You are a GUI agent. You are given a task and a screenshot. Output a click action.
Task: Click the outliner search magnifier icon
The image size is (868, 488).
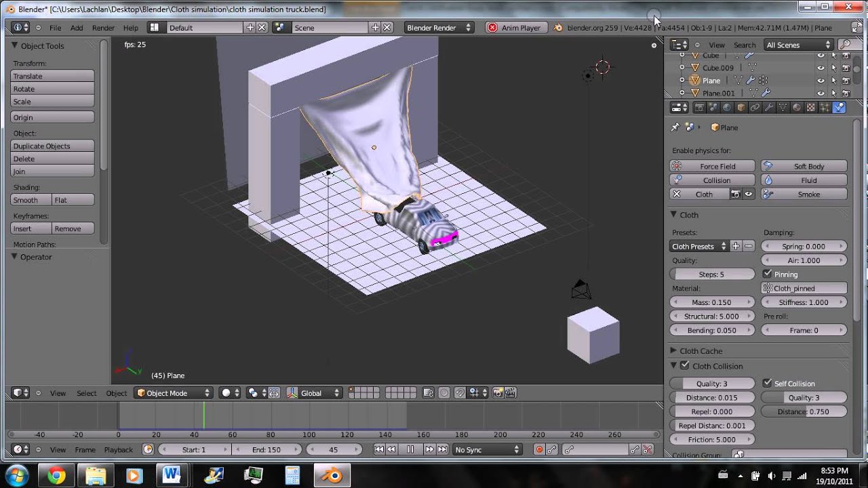(x=845, y=45)
